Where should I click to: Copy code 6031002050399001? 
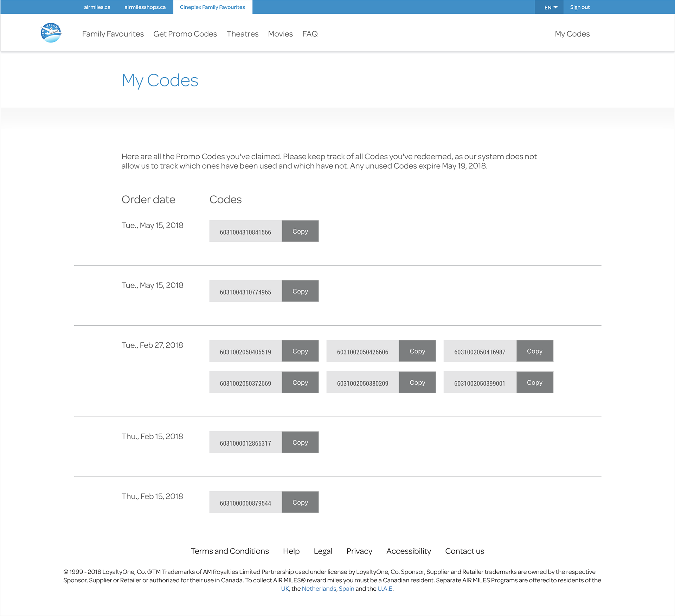click(x=534, y=382)
